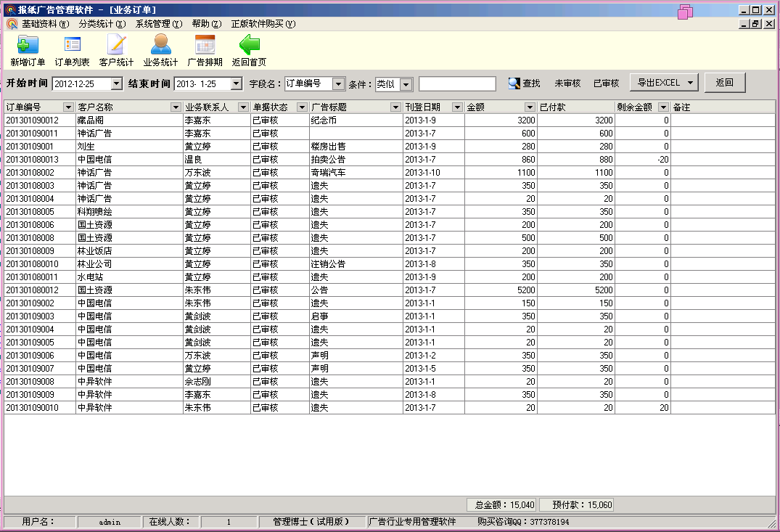Open the 订单列表 order list icon
780x532 pixels.
(x=72, y=46)
